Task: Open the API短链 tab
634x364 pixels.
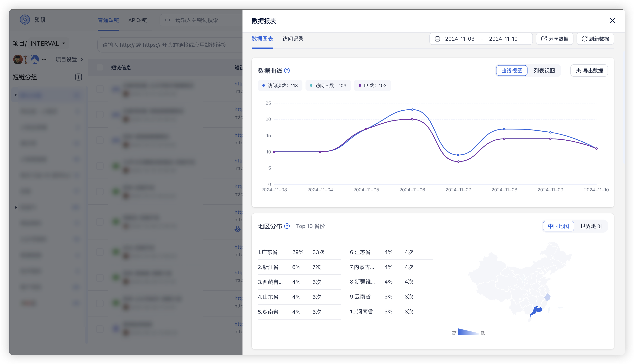Action: coord(138,20)
